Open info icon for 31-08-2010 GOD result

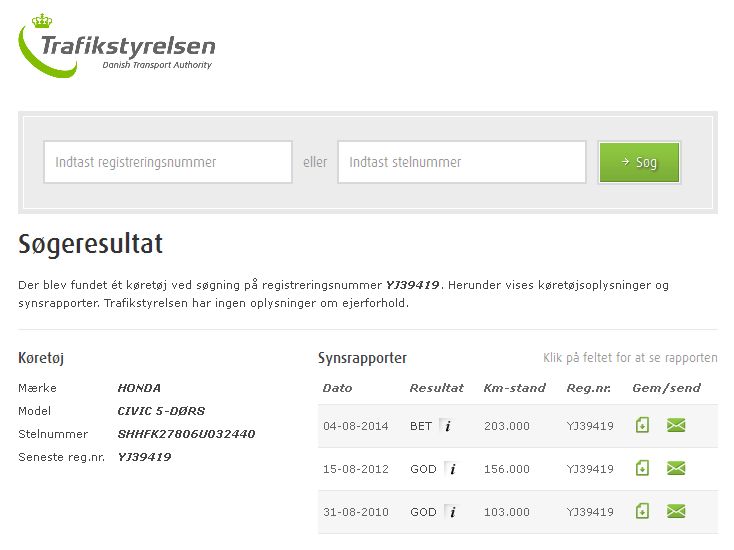[452, 512]
